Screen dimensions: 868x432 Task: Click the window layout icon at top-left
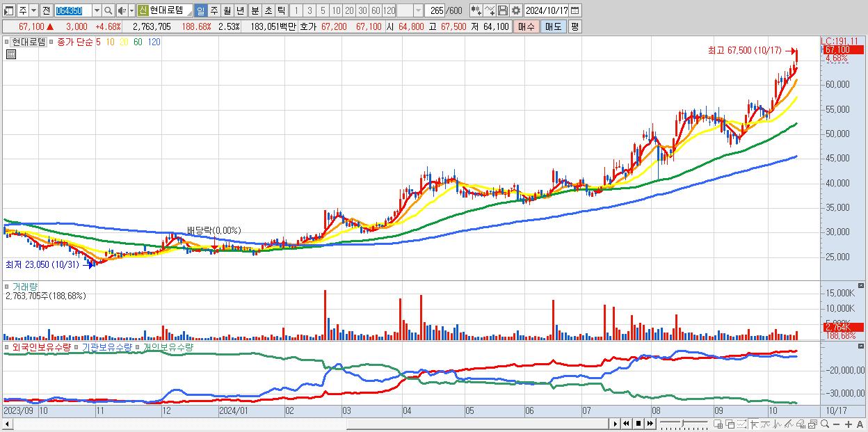8,10
